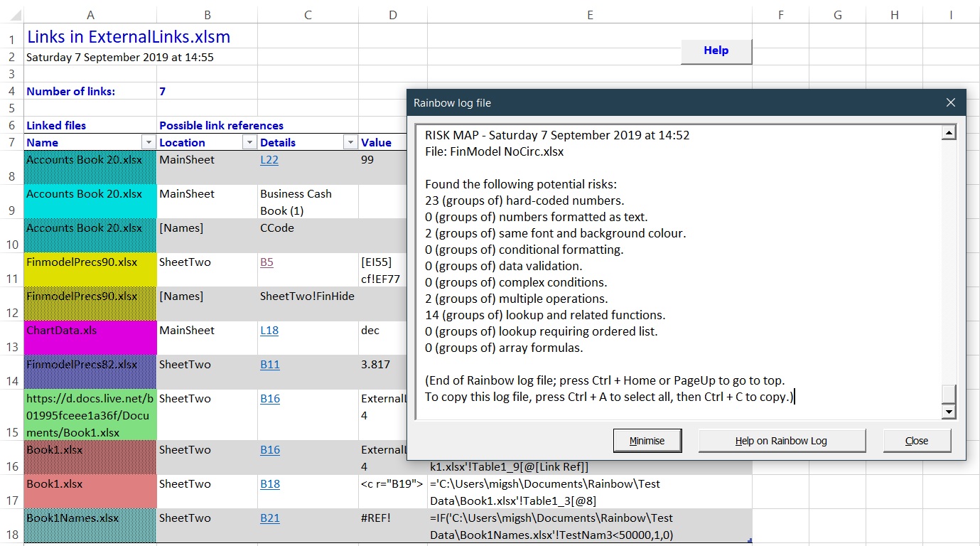
Task: Close the Rainbow log file dialog
Action: click(951, 103)
